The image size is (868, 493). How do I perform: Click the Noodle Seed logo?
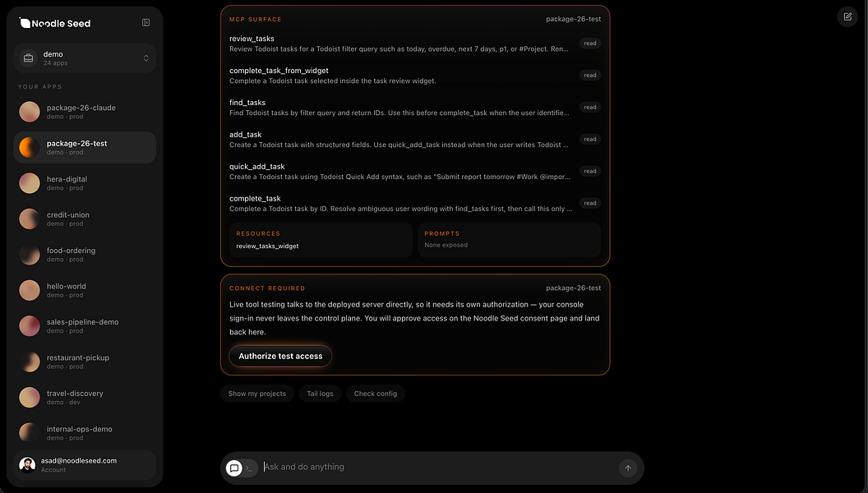[55, 23]
